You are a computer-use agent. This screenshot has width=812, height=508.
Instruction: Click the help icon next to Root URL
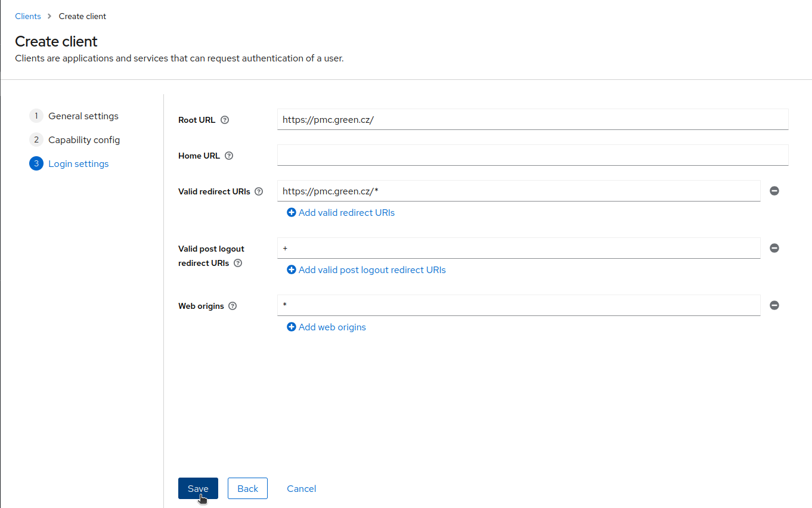(x=225, y=120)
